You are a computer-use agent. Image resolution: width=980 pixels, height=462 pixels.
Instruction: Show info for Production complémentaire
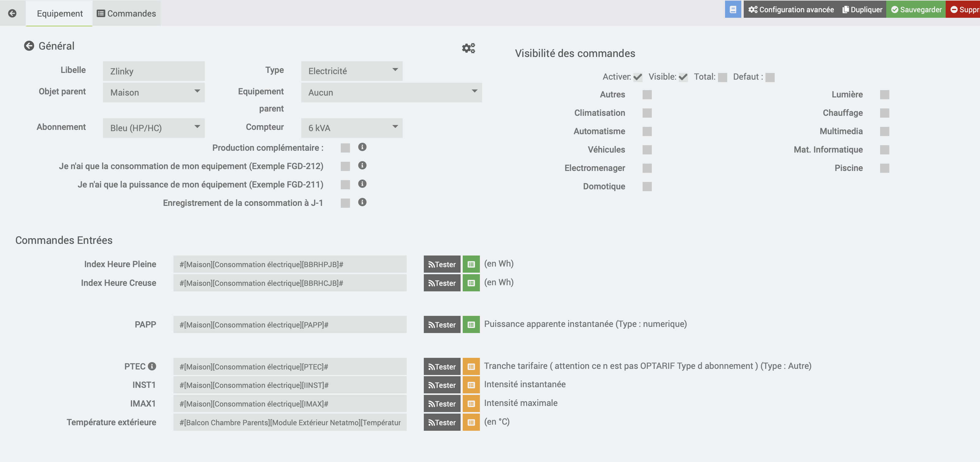tap(362, 147)
